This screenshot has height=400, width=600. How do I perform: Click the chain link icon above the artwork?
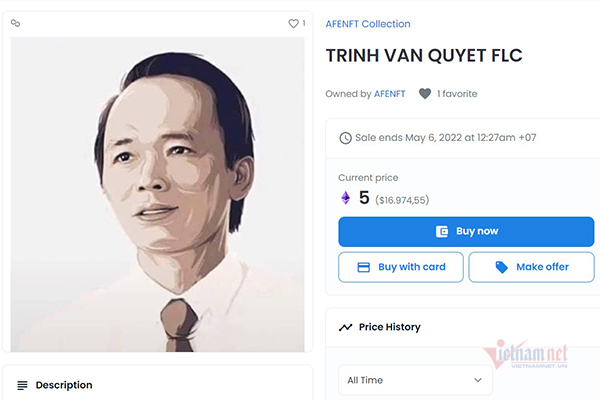coord(15,23)
